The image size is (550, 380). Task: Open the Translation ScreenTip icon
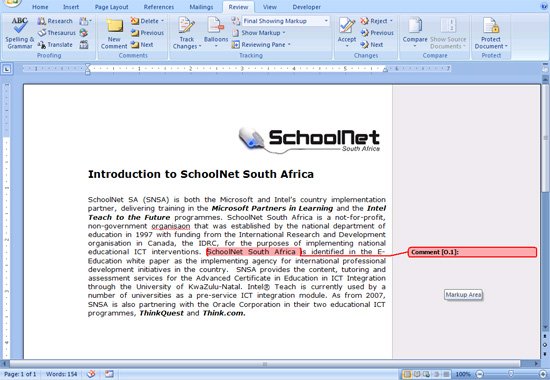coord(85,21)
